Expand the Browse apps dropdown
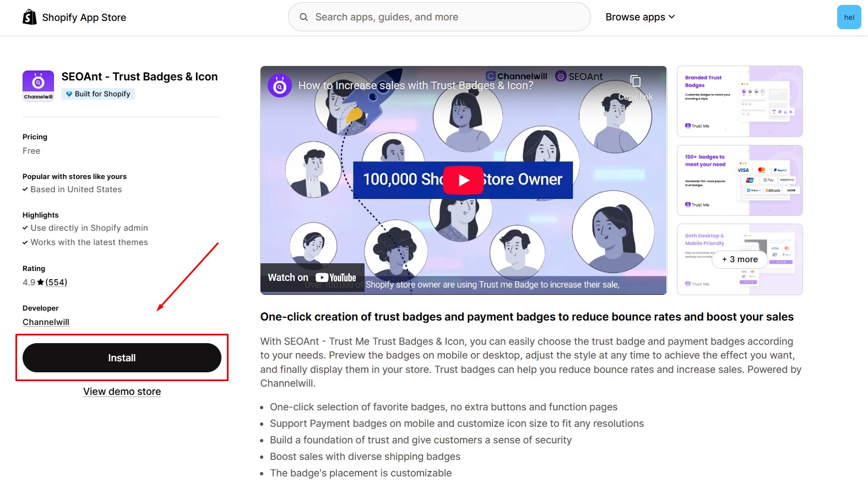Screen dimensions: 868x499 (640, 17)
